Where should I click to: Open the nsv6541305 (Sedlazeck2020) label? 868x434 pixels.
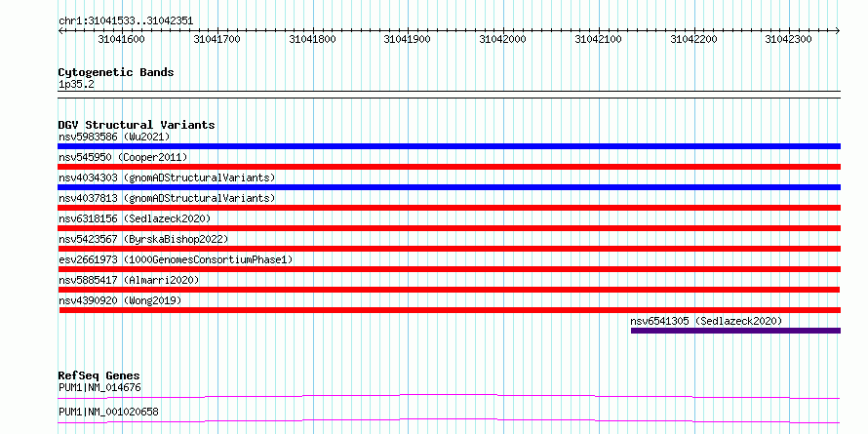point(706,321)
